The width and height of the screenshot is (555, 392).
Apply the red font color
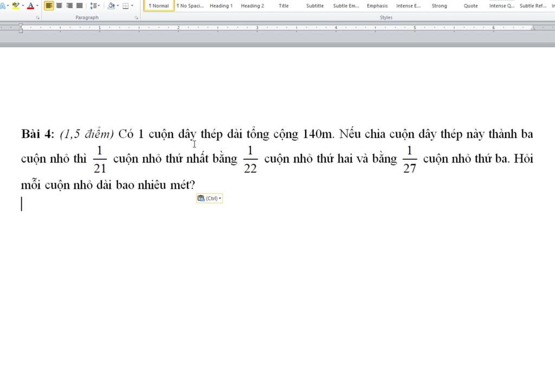pos(31,5)
